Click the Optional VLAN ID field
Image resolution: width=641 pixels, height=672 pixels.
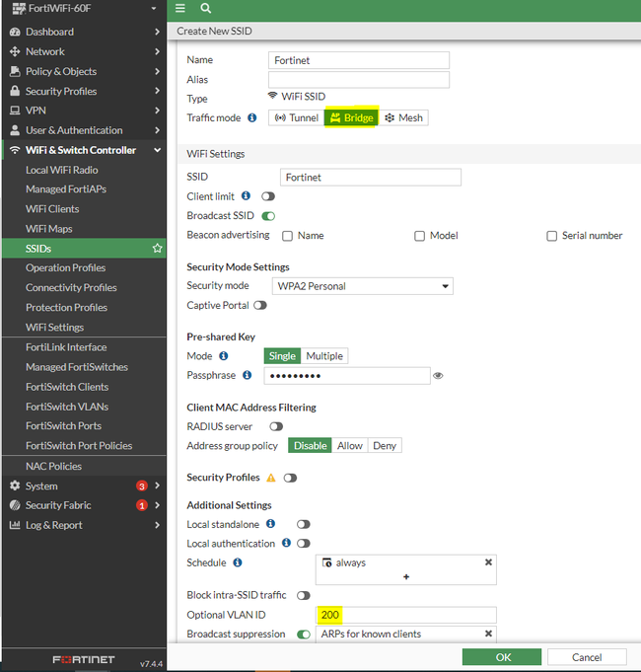pyautogui.click(x=406, y=615)
